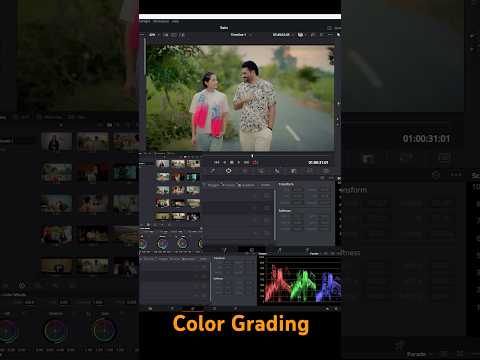Click the play forward button under the viewer
The height and width of the screenshot is (360, 480).
[x=239, y=162]
